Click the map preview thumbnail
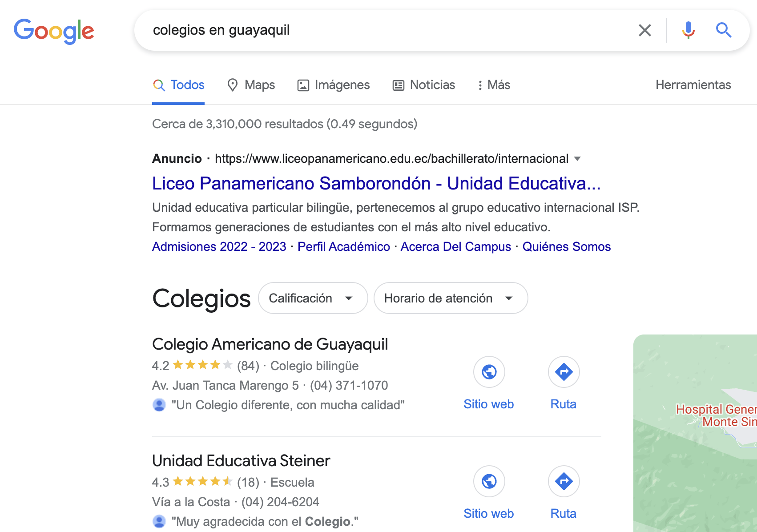The width and height of the screenshot is (757, 532). 695,433
